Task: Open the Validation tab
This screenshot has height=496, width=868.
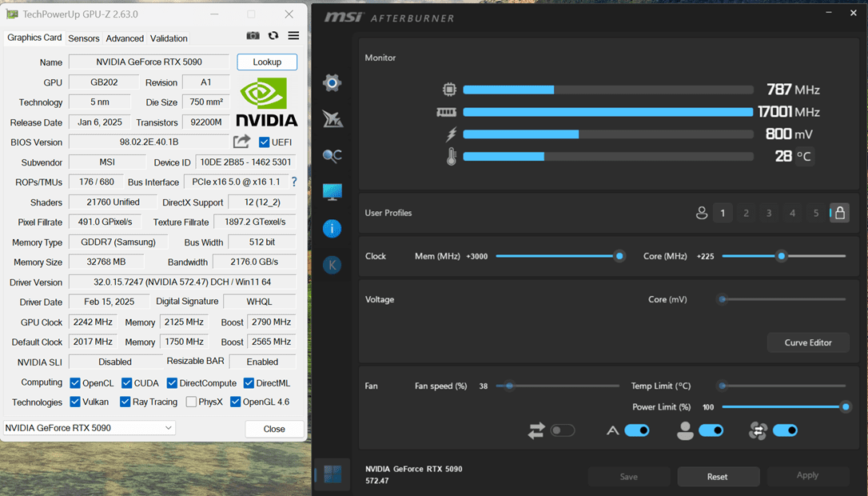Action: [169, 38]
